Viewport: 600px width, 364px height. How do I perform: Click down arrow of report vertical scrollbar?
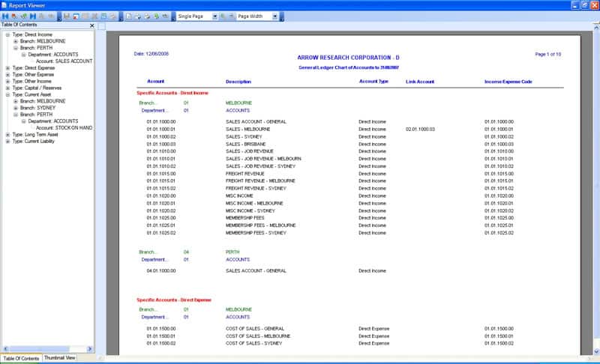coord(596,351)
